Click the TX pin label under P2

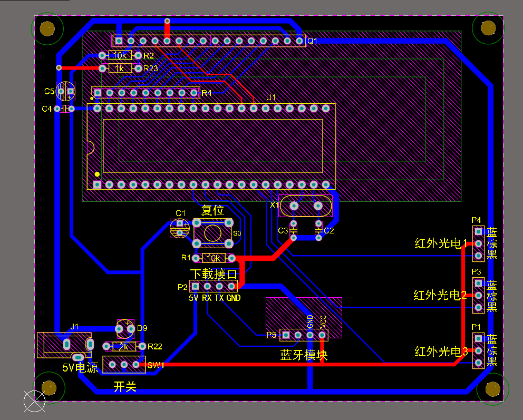219,298
